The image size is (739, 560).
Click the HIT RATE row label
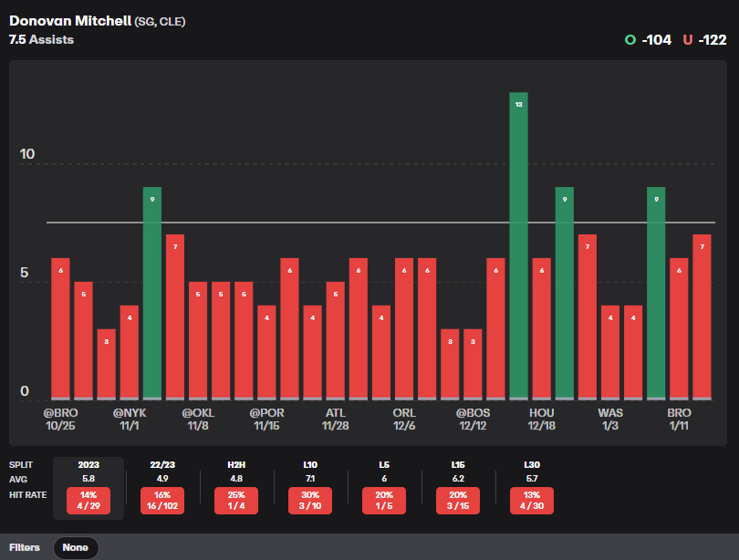[27, 495]
